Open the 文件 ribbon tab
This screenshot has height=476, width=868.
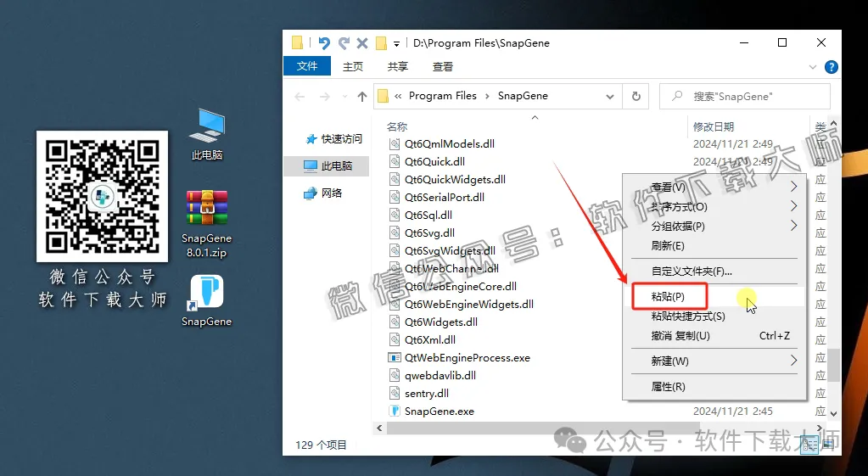coord(307,66)
